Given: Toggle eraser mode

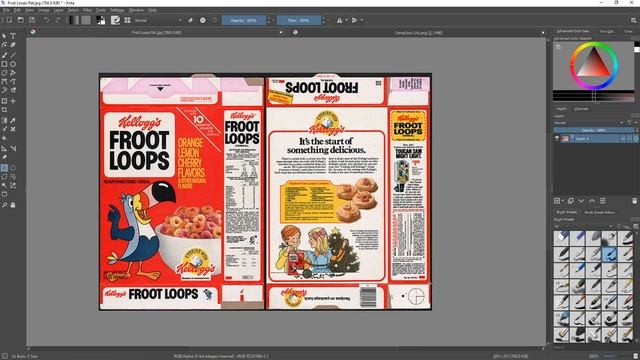Looking at the screenshot, I should 190,20.
